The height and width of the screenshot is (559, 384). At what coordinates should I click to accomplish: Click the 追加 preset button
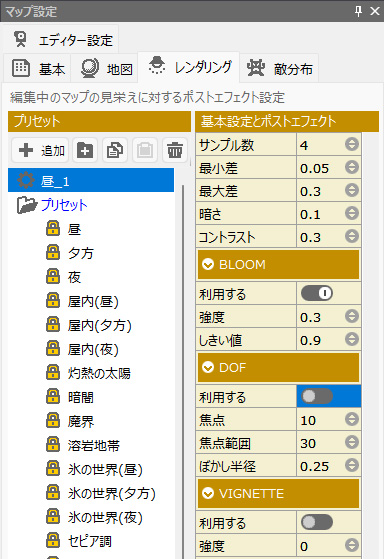coord(41,150)
